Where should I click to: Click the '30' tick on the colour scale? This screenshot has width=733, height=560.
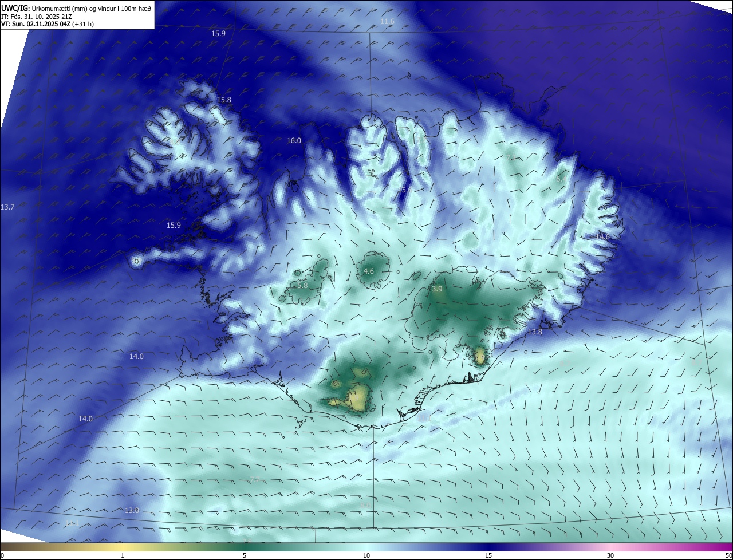610,556
